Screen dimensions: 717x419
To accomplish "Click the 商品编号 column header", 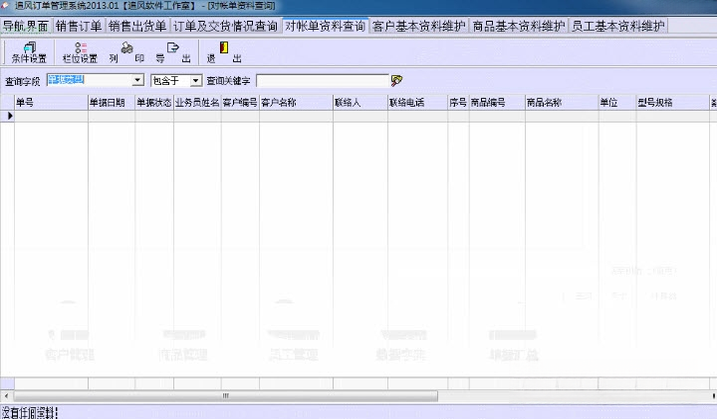I will pos(497,102).
